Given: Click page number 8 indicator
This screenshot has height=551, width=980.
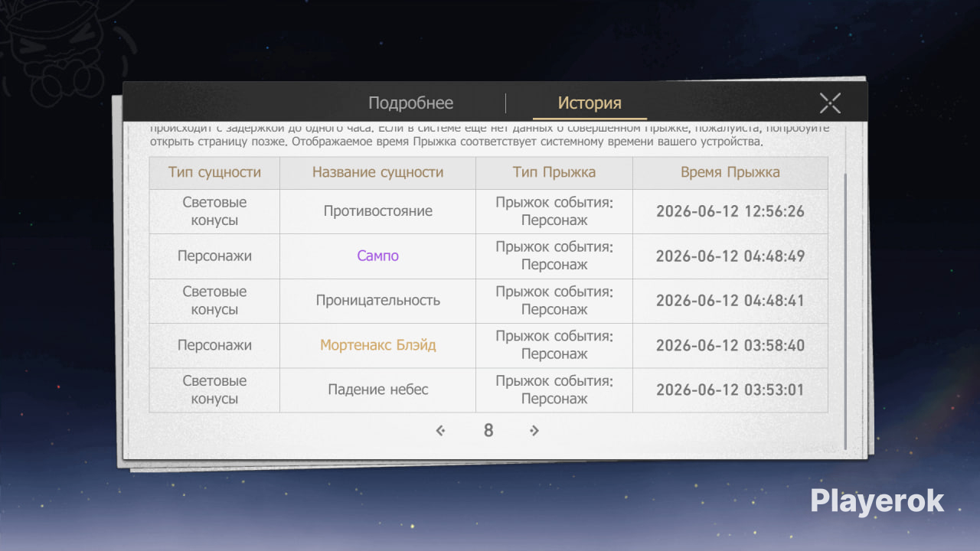Looking at the screenshot, I should [488, 431].
